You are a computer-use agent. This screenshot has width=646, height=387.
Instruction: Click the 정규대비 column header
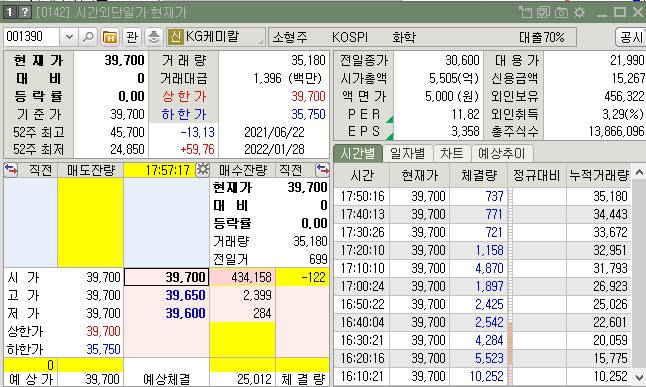[x=537, y=175]
